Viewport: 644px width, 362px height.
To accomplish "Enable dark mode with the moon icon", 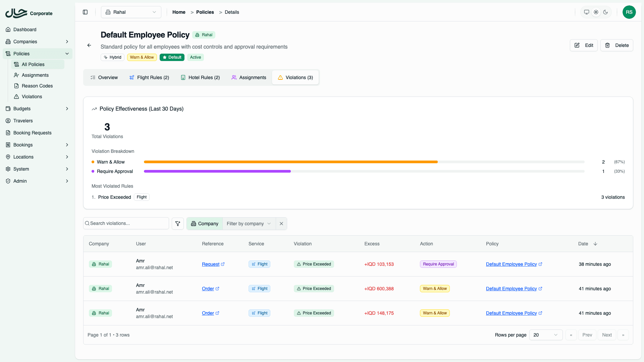I will 606,12.
